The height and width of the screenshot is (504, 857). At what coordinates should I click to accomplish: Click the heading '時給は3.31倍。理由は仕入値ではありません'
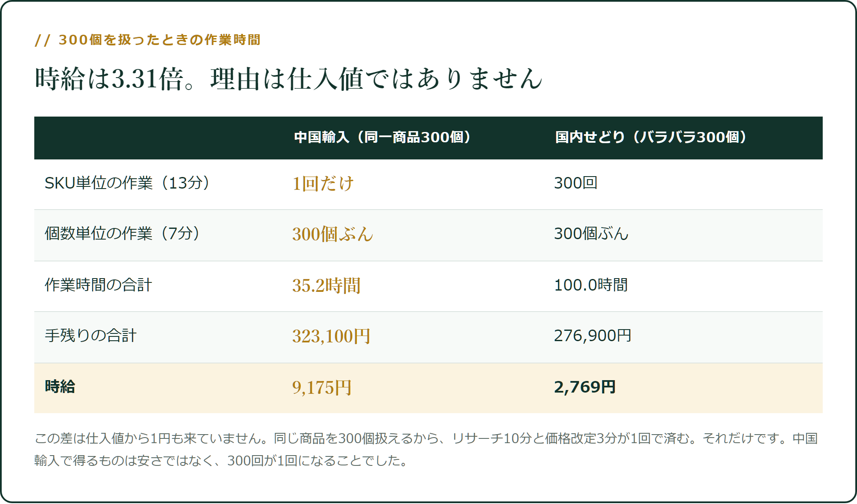[289, 79]
